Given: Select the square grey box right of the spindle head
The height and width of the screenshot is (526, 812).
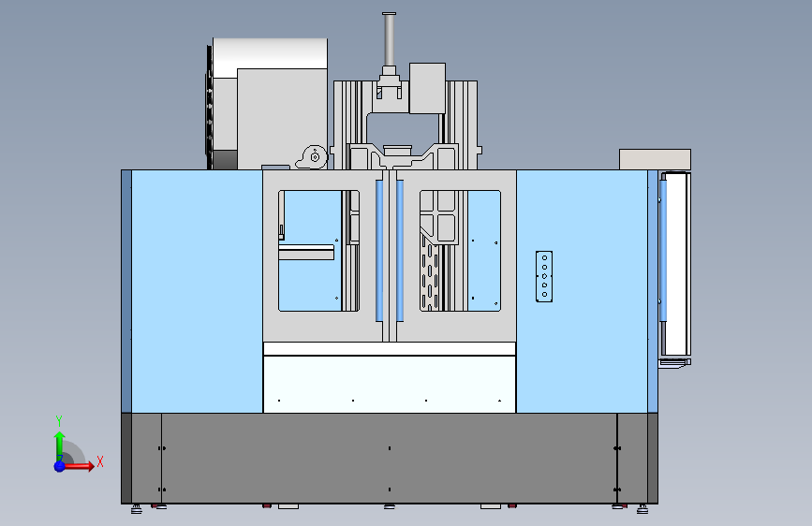Looking at the screenshot, I should (x=427, y=89).
